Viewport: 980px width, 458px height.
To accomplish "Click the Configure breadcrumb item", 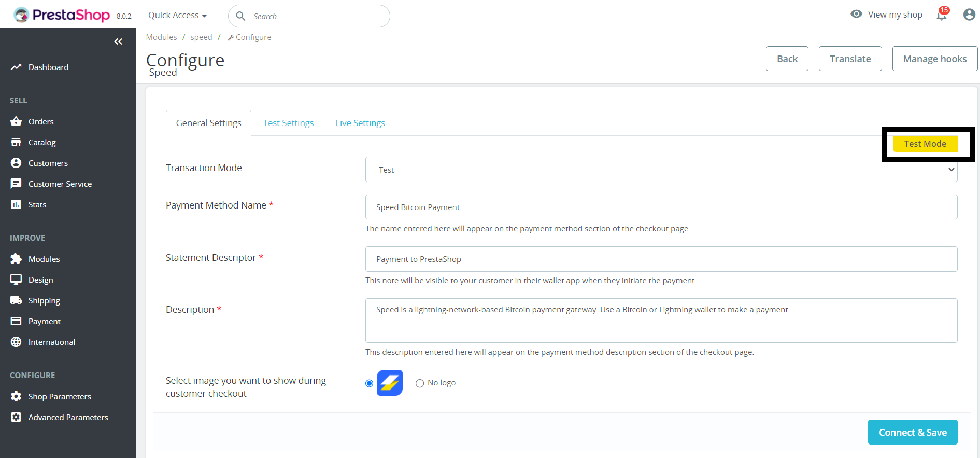I will [249, 37].
